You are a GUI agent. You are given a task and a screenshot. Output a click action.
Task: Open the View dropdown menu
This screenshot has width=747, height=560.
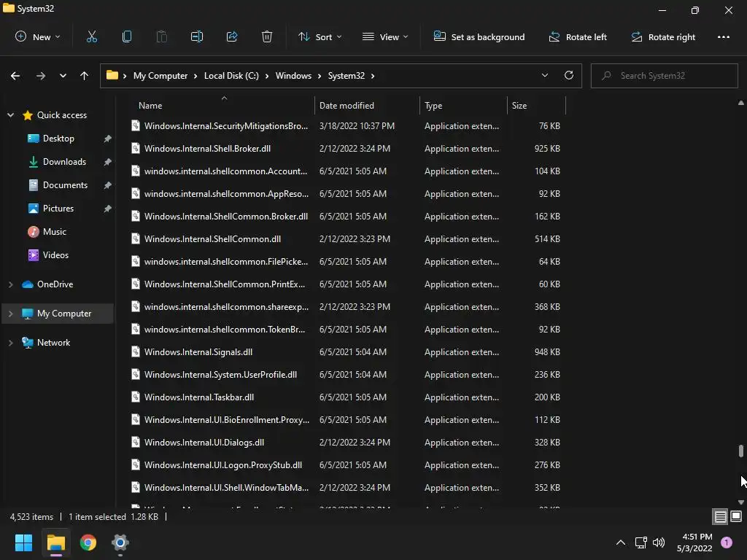(x=385, y=36)
